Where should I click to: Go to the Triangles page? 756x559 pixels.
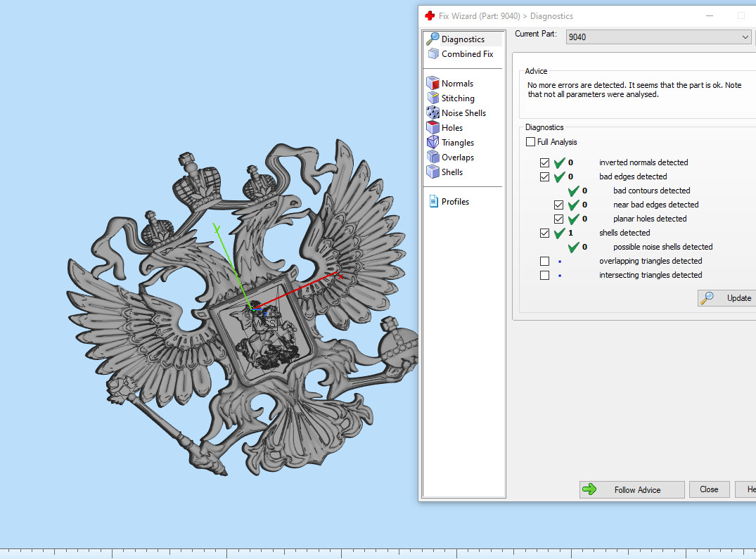pos(458,143)
